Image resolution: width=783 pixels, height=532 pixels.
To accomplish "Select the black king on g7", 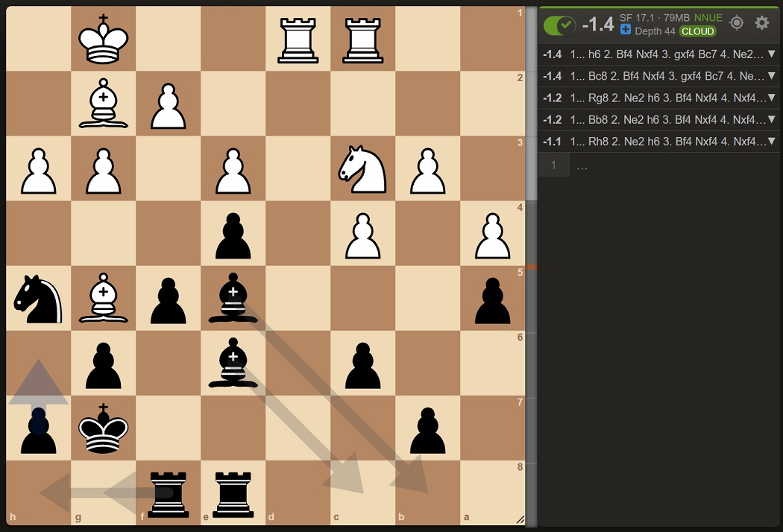I will click(x=104, y=428).
